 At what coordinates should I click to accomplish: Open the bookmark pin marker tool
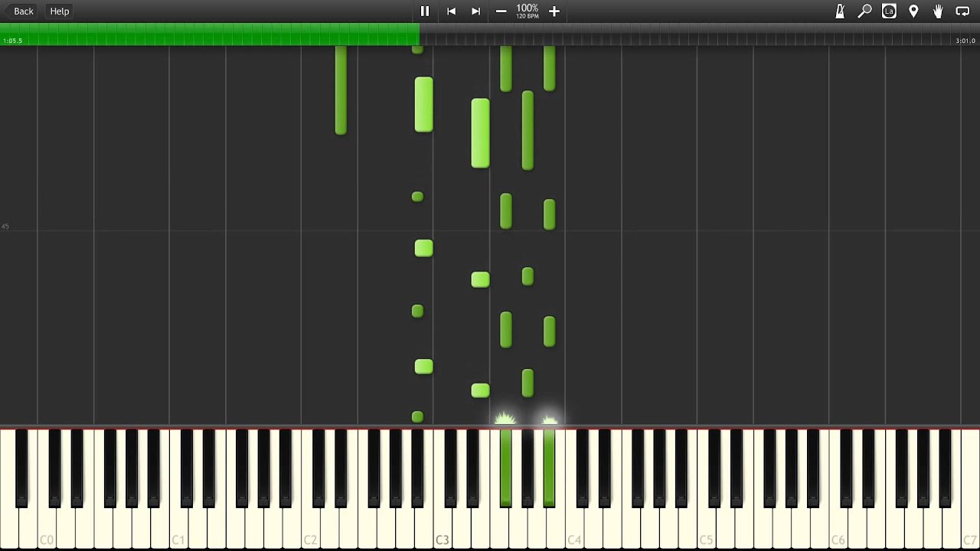[x=913, y=11]
